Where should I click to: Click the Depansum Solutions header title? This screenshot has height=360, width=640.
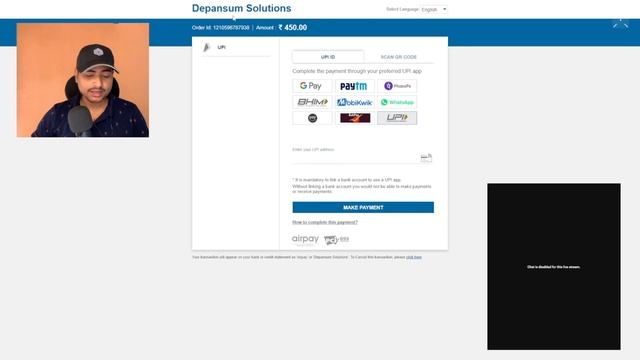242,8
